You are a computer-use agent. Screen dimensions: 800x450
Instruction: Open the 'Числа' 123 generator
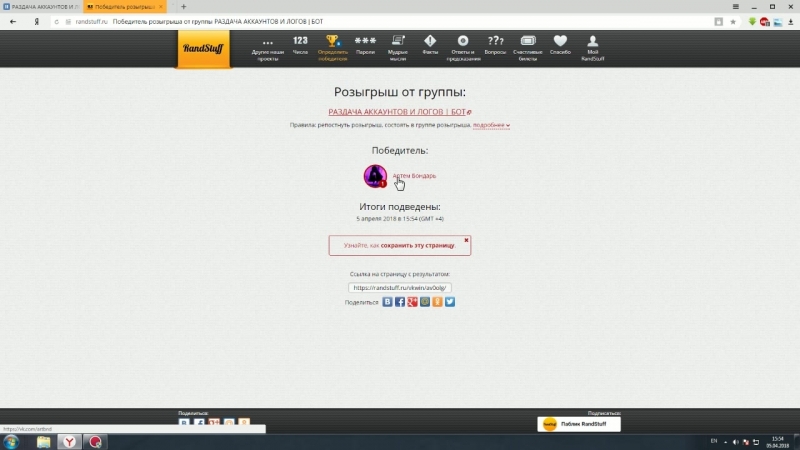coord(300,45)
